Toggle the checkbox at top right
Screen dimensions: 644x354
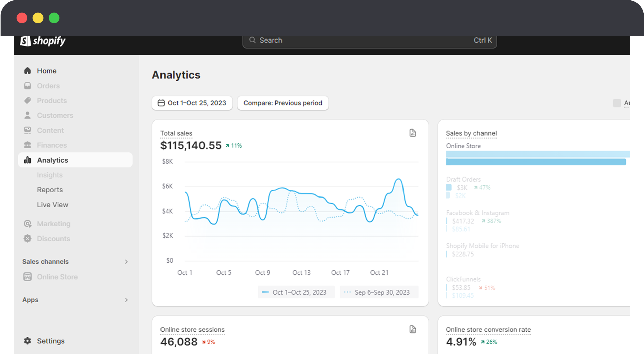pyautogui.click(x=617, y=103)
